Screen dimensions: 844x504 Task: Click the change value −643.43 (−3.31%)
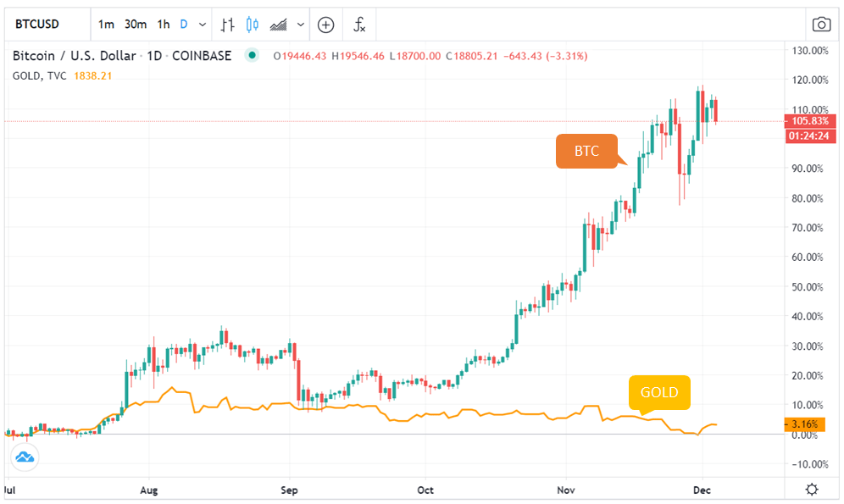click(545, 56)
